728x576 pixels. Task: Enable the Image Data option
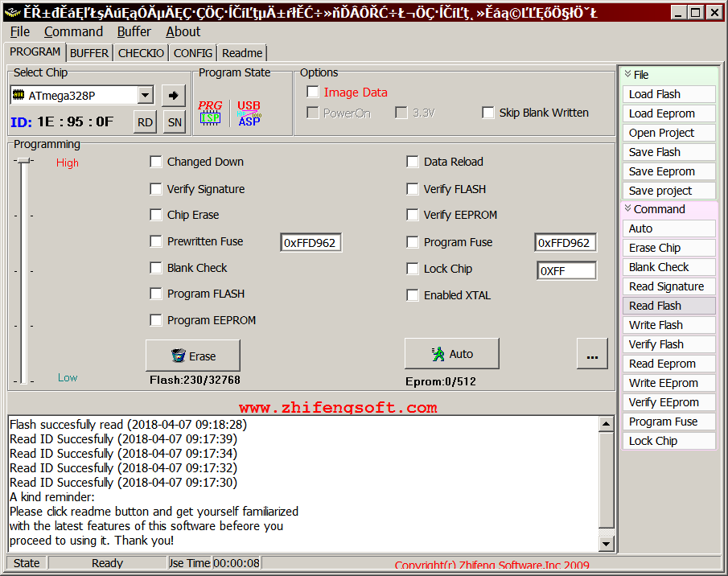pos(313,92)
